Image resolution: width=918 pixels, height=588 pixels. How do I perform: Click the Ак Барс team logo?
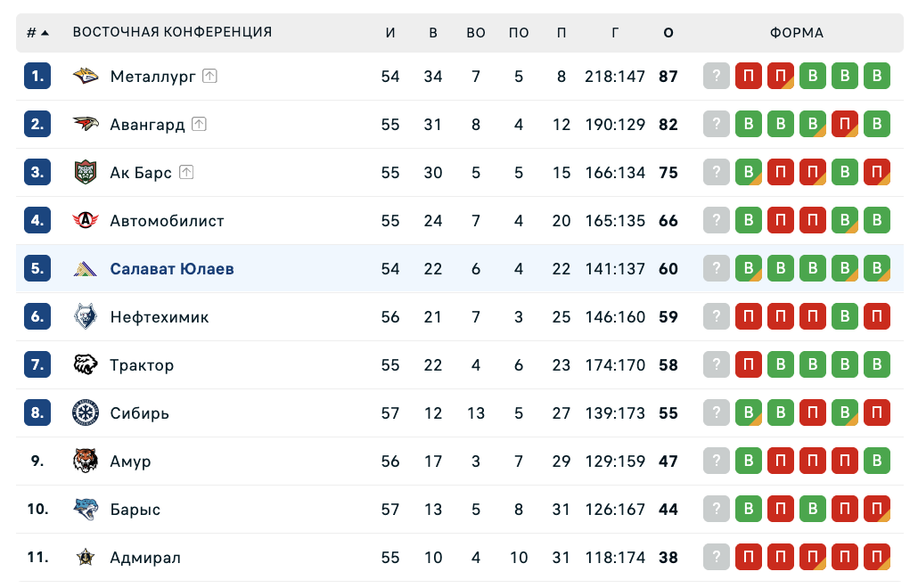pyautogui.click(x=86, y=173)
